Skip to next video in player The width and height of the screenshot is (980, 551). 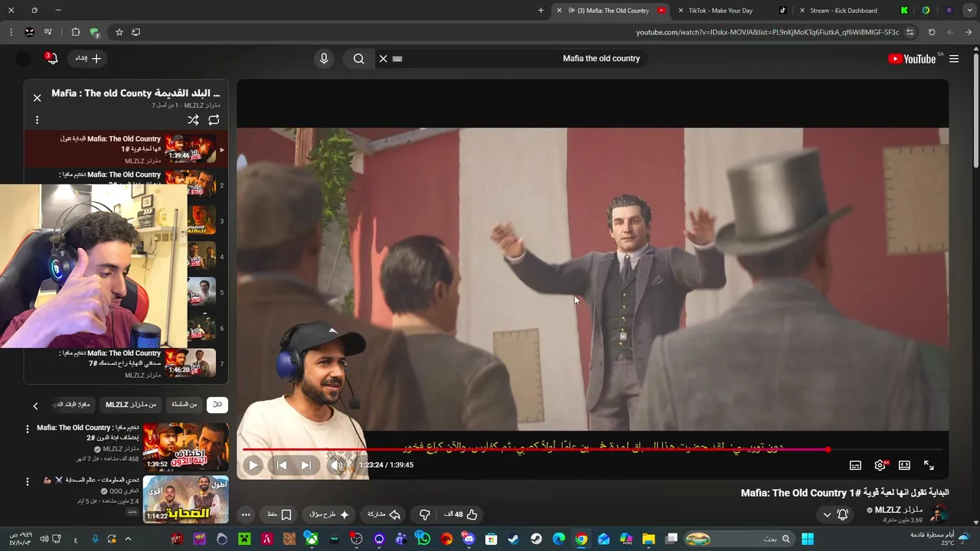[305, 465]
